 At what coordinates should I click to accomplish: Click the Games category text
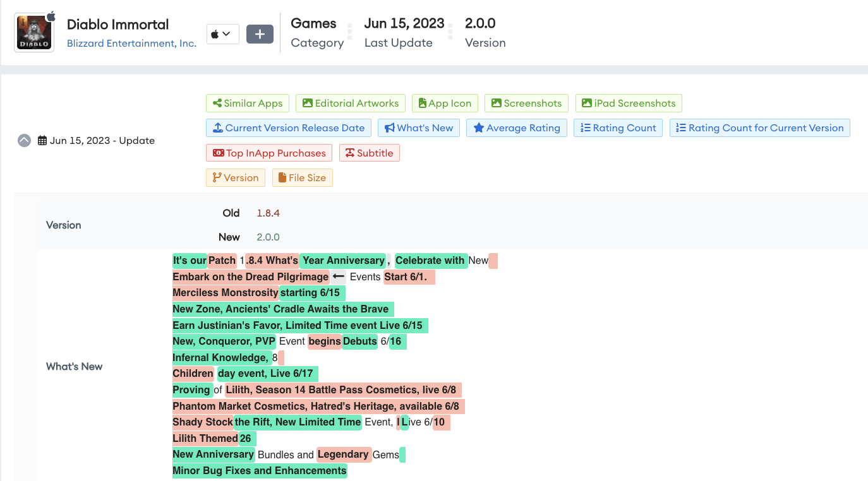point(313,24)
